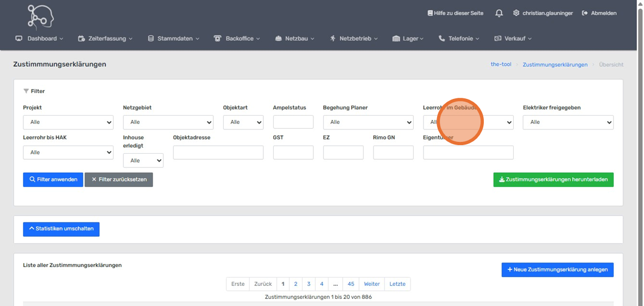Open the Zeiterfassung menu

click(105, 39)
